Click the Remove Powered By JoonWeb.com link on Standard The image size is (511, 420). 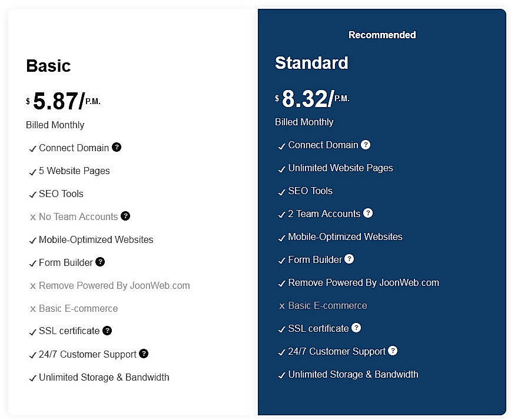(x=363, y=282)
